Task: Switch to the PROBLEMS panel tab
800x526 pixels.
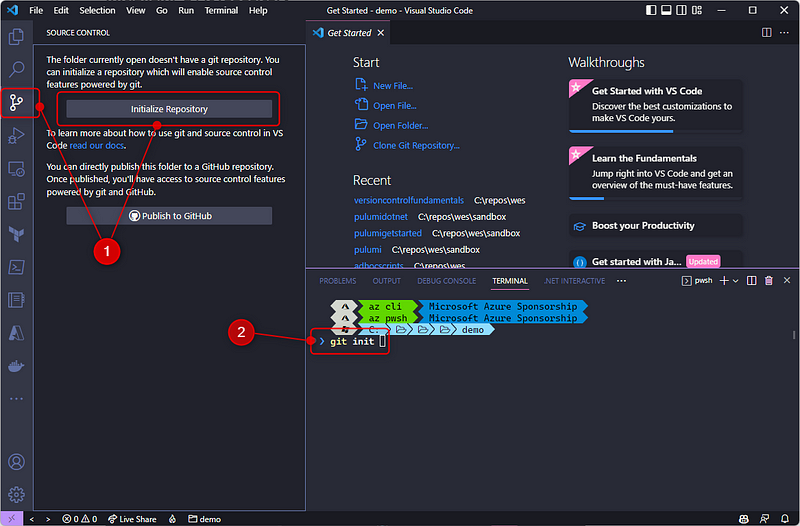Action: (337, 281)
